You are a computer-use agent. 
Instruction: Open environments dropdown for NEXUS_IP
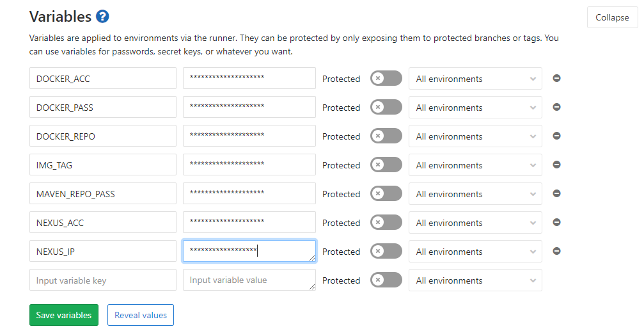(475, 252)
